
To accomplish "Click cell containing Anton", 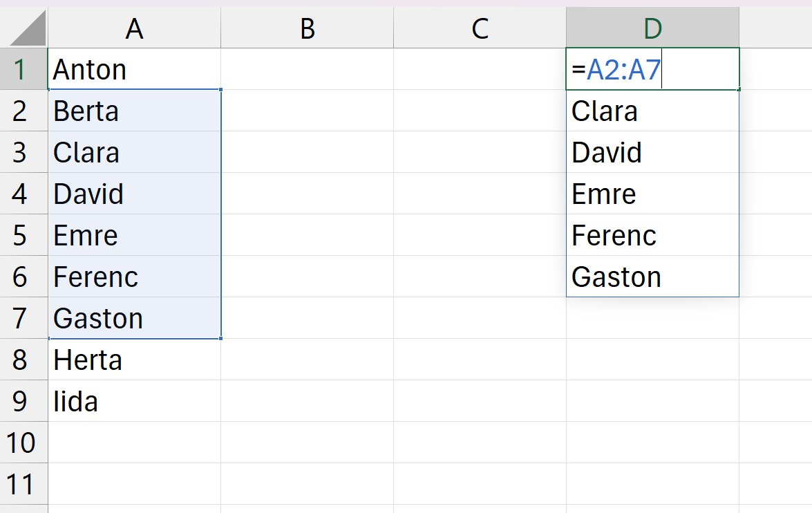I will pyautogui.click(x=134, y=69).
